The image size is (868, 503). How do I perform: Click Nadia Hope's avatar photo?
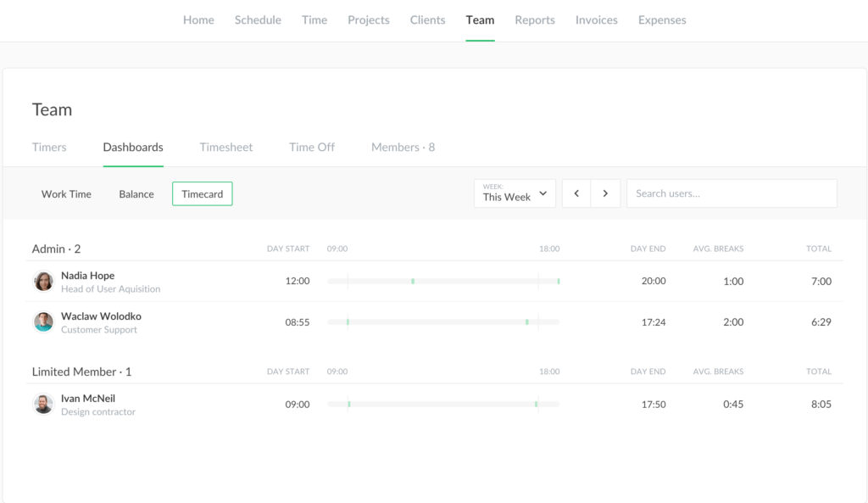click(43, 282)
